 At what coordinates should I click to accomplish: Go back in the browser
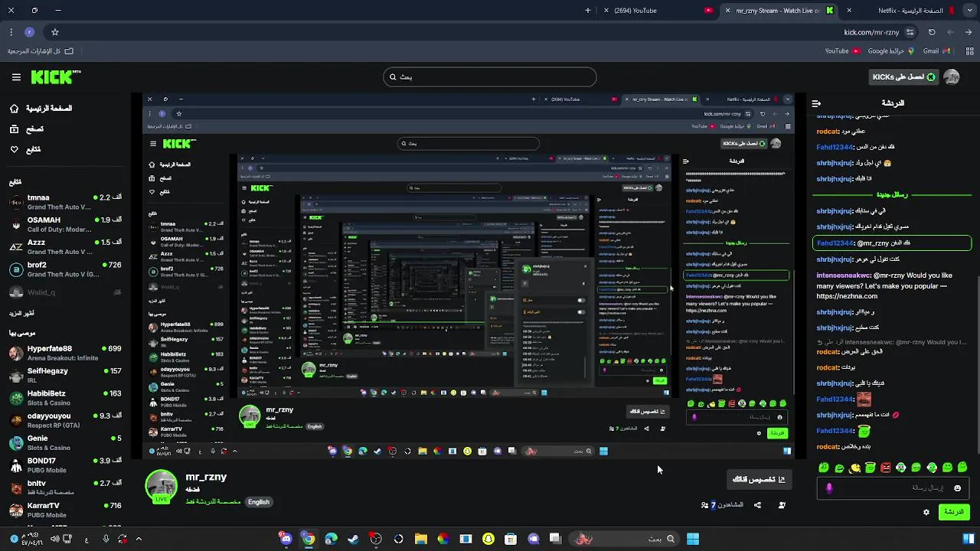click(x=969, y=32)
